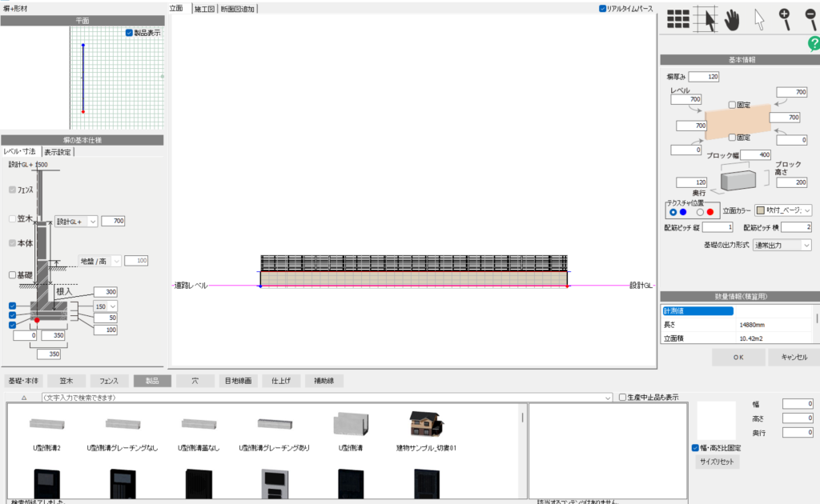Open 基礎の出力形式 dropdown

(781, 245)
